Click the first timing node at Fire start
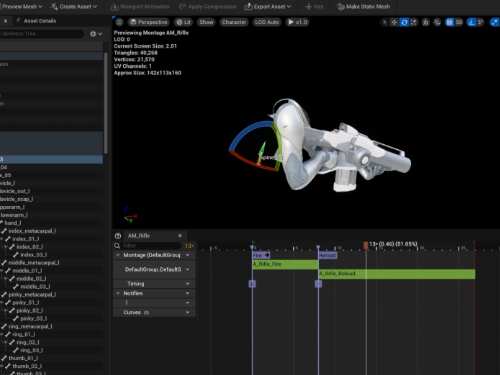This screenshot has height=375, width=500. click(x=252, y=284)
